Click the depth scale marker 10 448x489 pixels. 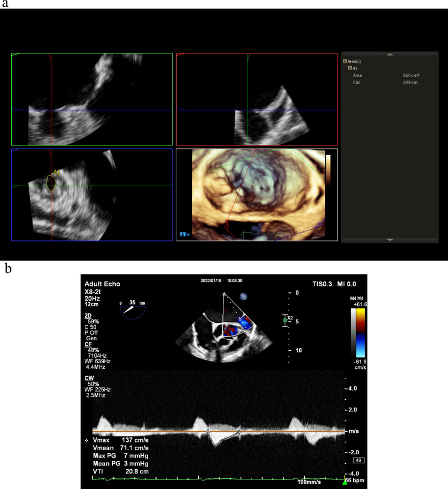299,350
